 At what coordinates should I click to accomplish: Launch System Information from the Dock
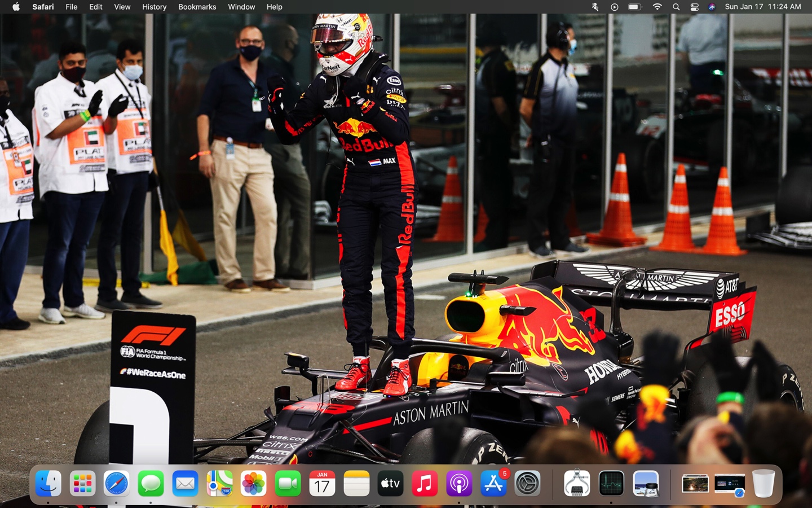click(577, 484)
